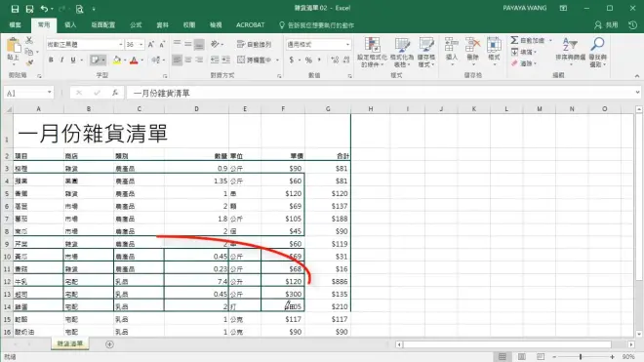Viewport: 644px width, 362px height.
Task: Open Conditional Formatting menu
Action: tap(372, 52)
